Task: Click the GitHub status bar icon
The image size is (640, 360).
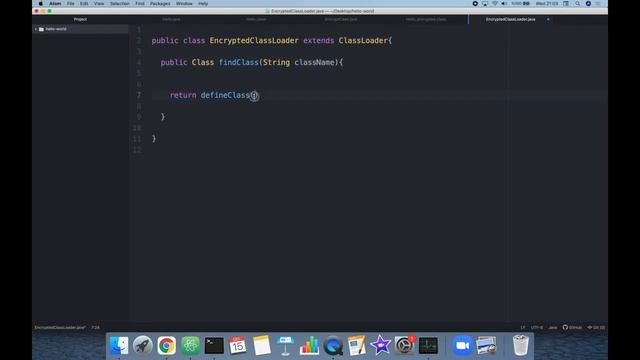Action: [x=572, y=327]
